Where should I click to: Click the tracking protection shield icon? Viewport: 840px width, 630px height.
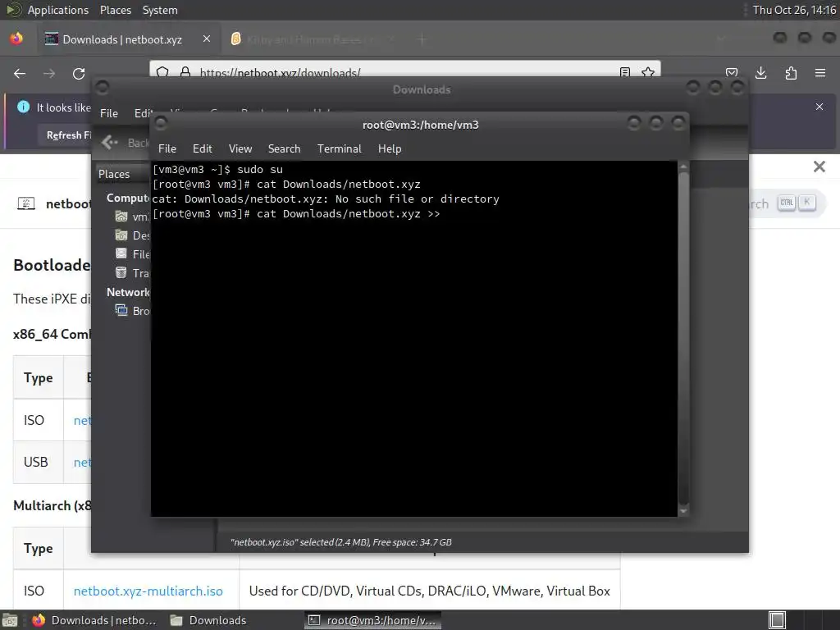pos(163,72)
